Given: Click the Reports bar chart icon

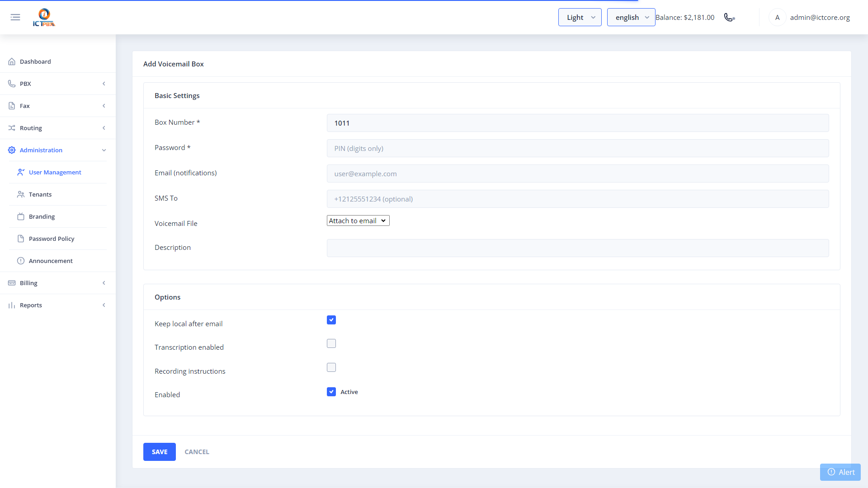Looking at the screenshot, I should coord(12,305).
